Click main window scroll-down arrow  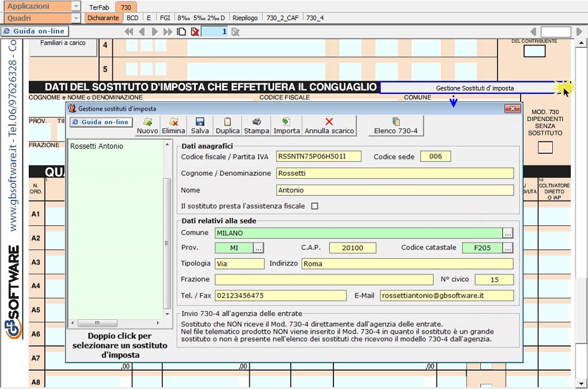click(581, 384)
